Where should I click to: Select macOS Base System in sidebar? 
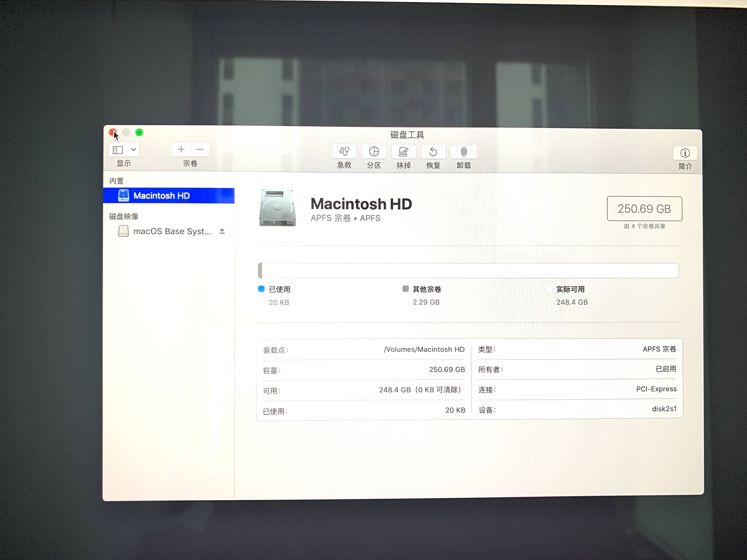[x=171, y=231]
